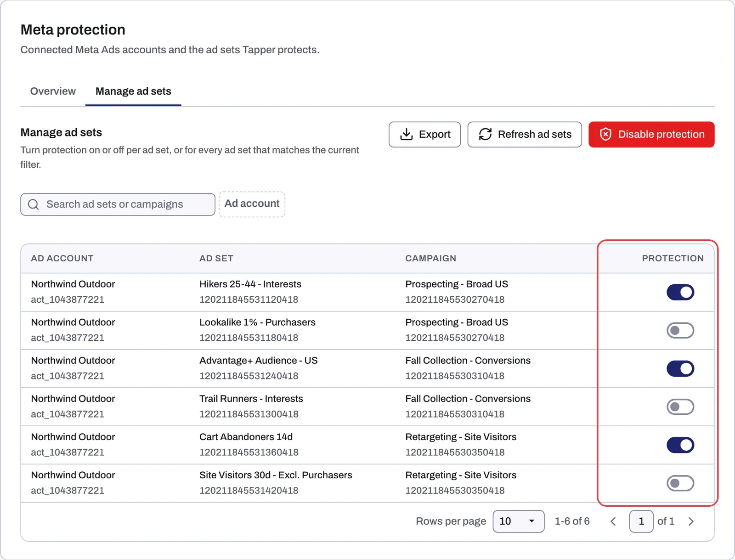Enable protection for Trail Runners - Interests
The height and width of the screenshot is (560, 735).
click(680, 407)
